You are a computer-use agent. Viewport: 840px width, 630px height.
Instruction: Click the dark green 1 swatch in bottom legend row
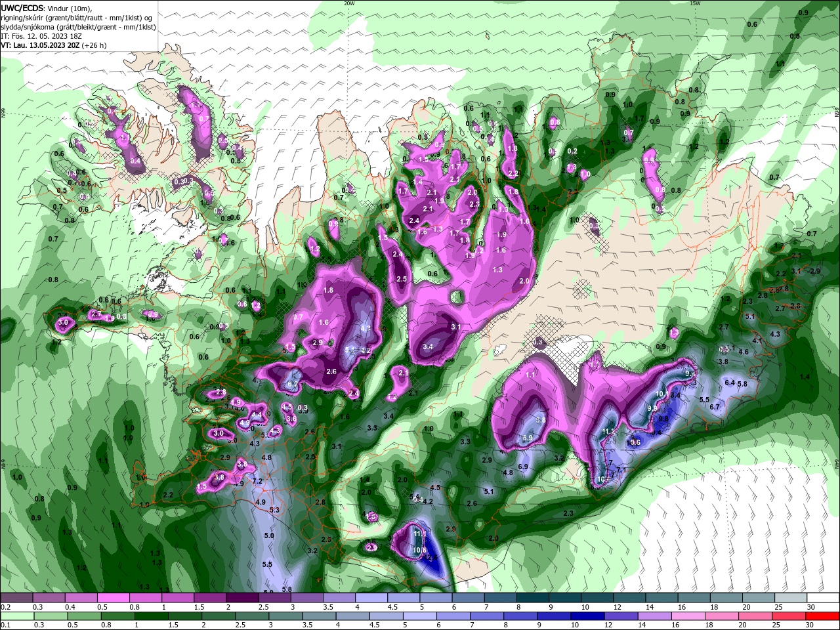tap(150, 616)
